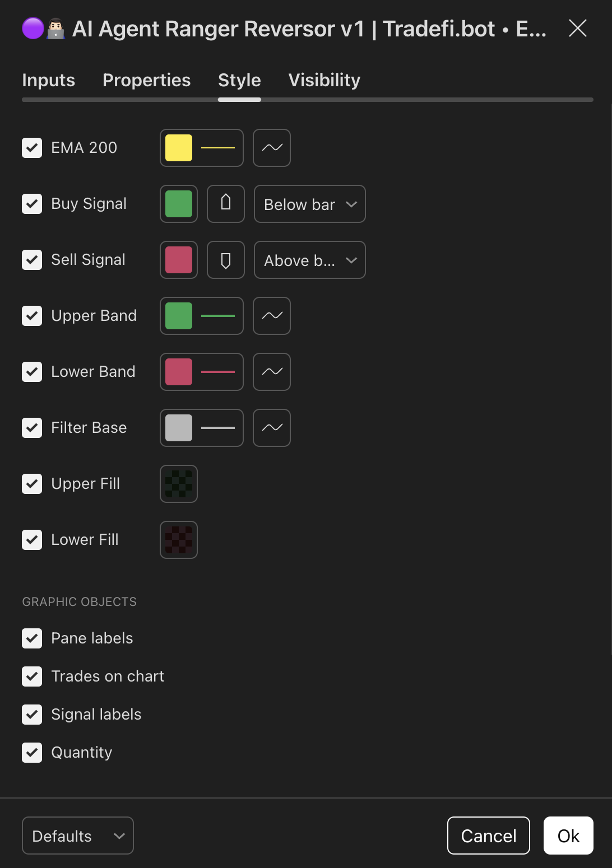This screenshot has width=612, height=868.
Task: Open Lower Band plot type icon
Action: coord(272,372)
